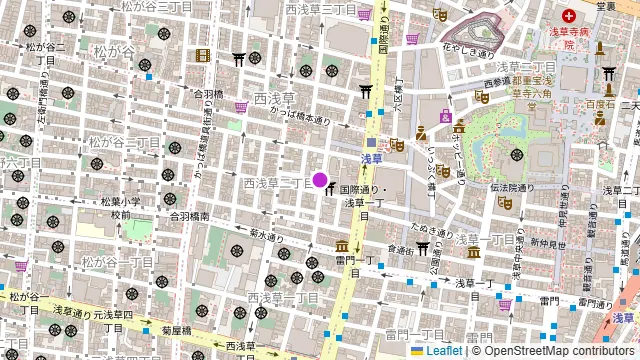Click the たぬき通り street label
The height and width of the screenshot is (360, 640).
coord(432,230)
